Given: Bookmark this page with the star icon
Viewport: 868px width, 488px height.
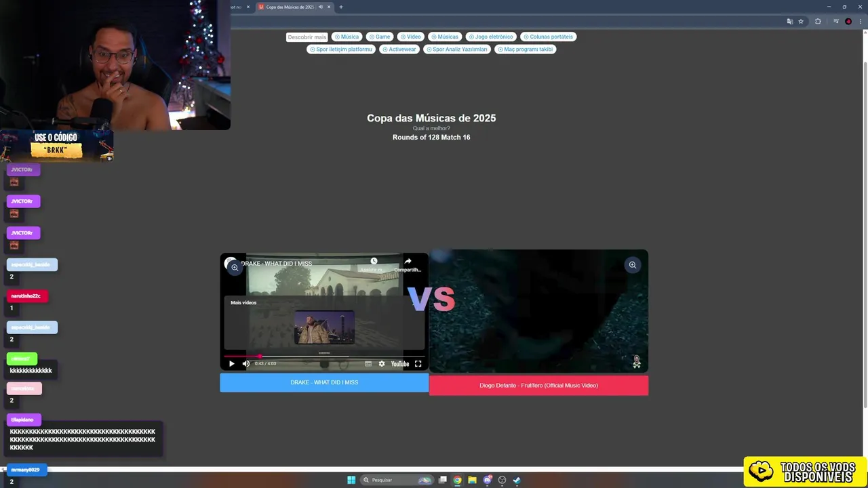Looking at the screenshot, I should tap(801, 22).
